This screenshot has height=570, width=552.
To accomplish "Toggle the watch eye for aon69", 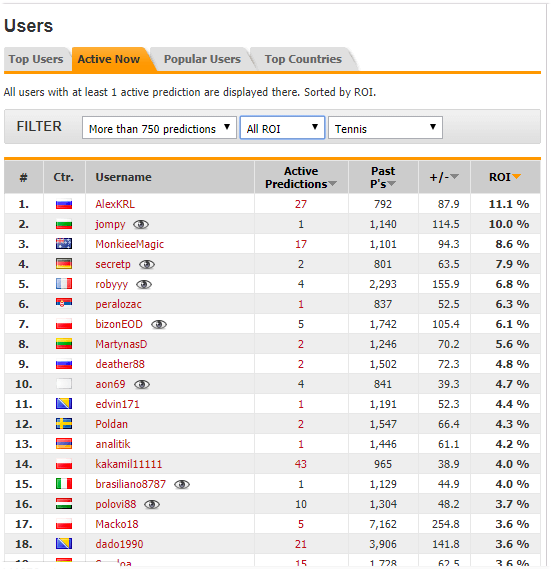I will pyautogui.click(x=142, y=385).
